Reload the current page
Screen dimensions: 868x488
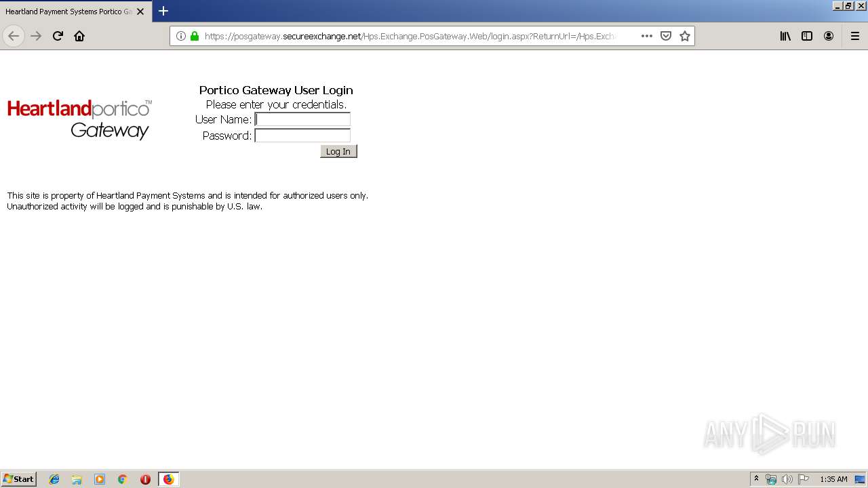(x=58, y=36)
